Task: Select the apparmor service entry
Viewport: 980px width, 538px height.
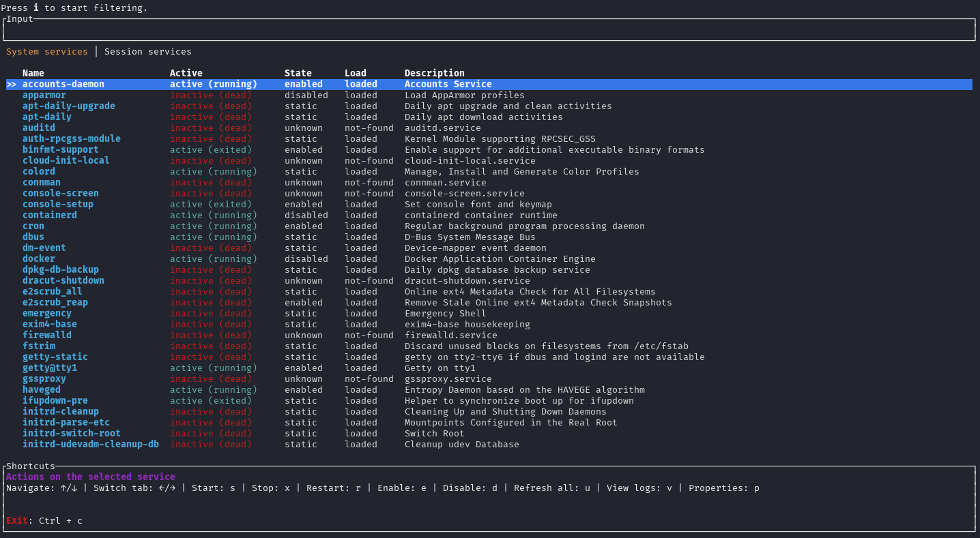Action: (44, 95)
